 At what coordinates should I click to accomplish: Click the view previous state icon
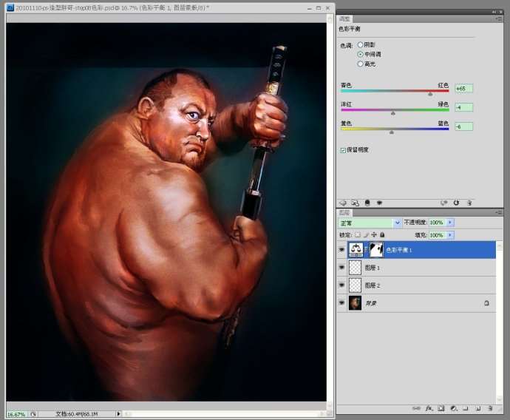pos(444,203)
